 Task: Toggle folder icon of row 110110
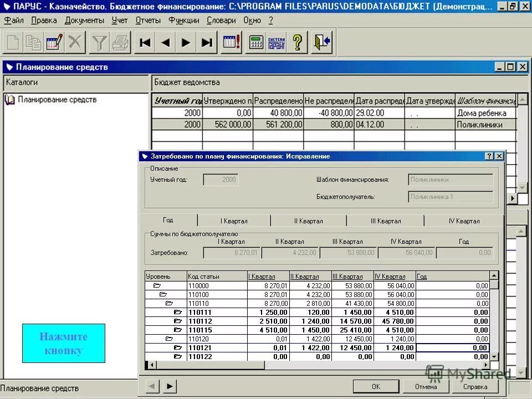(x=169, y=303)
